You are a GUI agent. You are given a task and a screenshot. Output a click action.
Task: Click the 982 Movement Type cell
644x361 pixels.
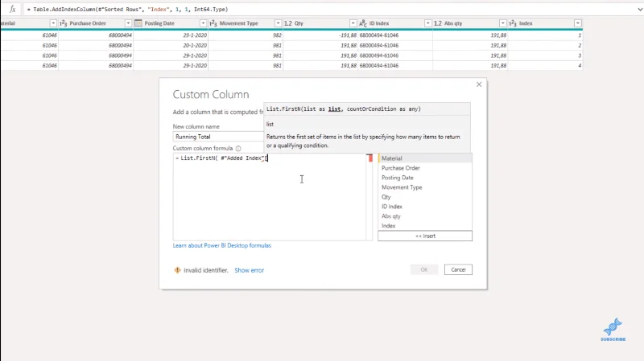click(246, 35)
